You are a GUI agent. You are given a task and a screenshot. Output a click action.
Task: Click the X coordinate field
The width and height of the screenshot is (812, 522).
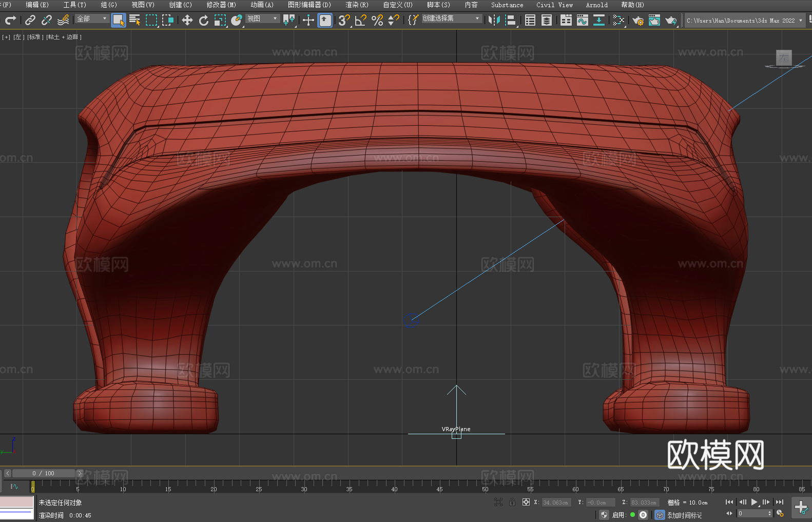[x=556, y=502]
